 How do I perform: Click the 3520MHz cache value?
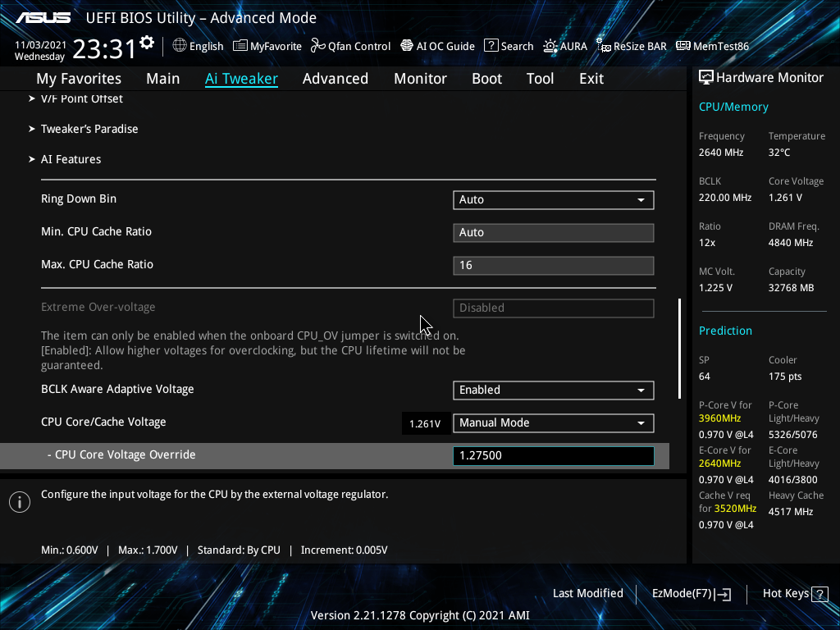pos(734,509)
